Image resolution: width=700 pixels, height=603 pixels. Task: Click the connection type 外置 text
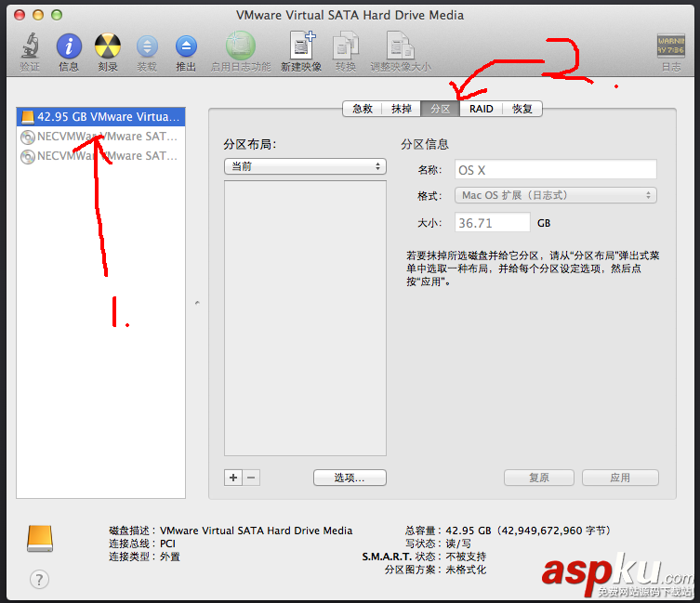169,557
